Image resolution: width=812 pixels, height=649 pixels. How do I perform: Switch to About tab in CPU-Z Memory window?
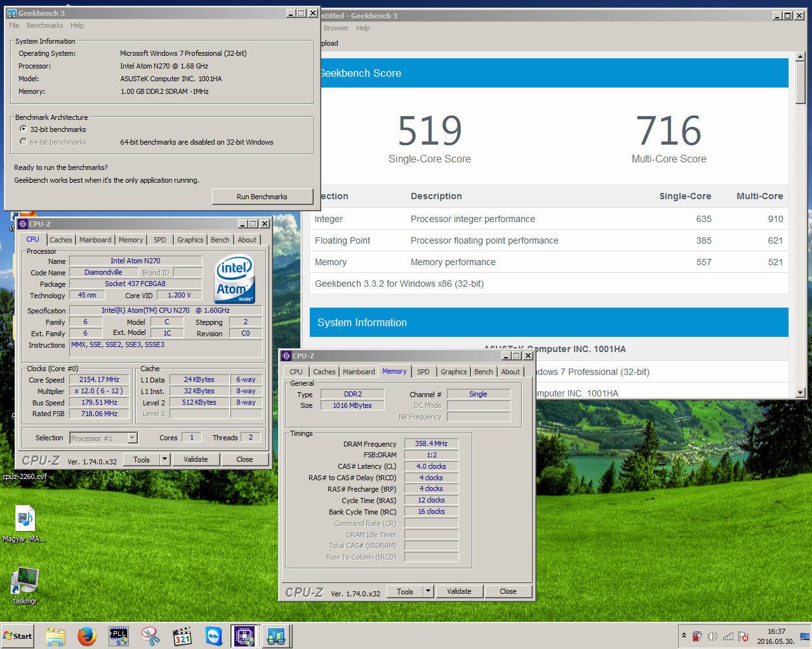510,372
